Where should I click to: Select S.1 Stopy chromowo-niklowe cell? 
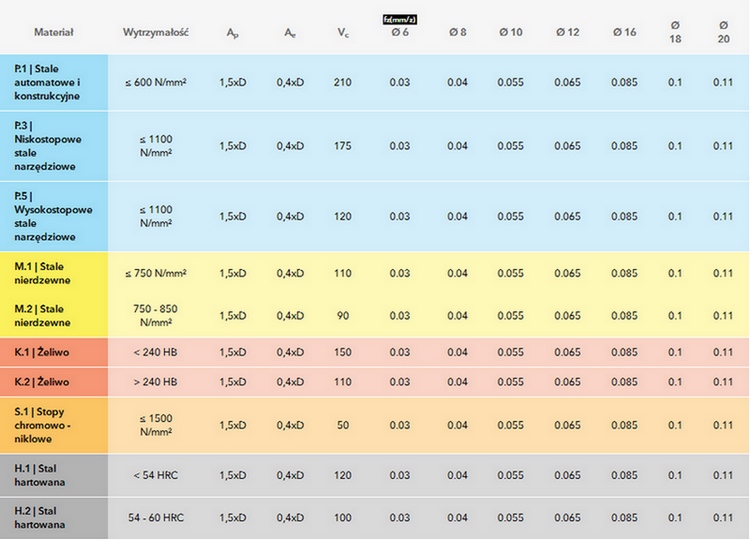click(54, 425)
